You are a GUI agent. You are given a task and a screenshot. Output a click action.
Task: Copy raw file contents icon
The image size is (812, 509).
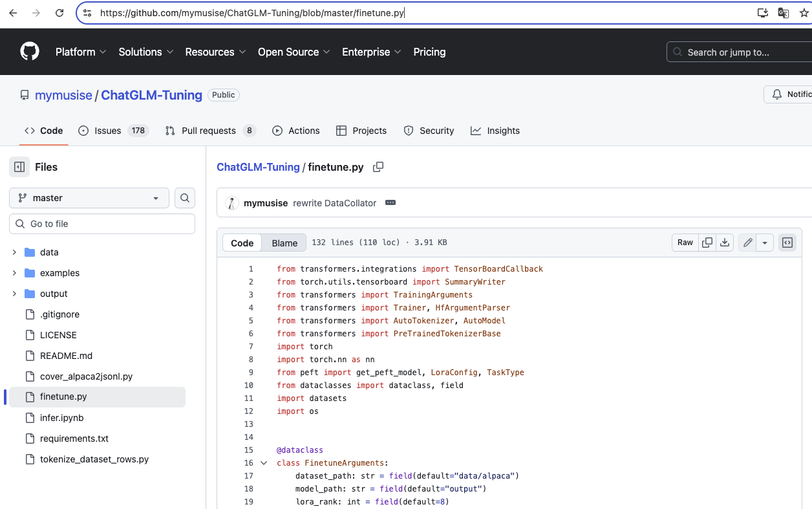pyautogui.click(x=707, y=243)
